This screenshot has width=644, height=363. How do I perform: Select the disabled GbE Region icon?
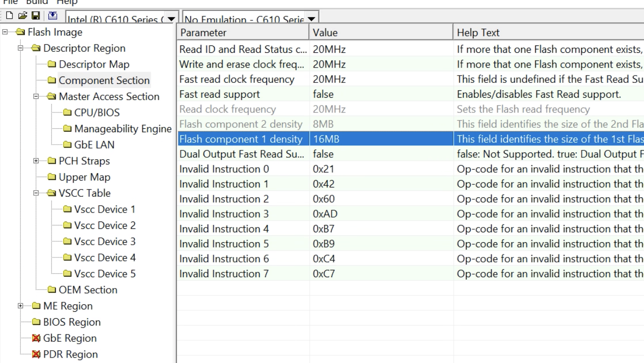(x=36, y=338)
